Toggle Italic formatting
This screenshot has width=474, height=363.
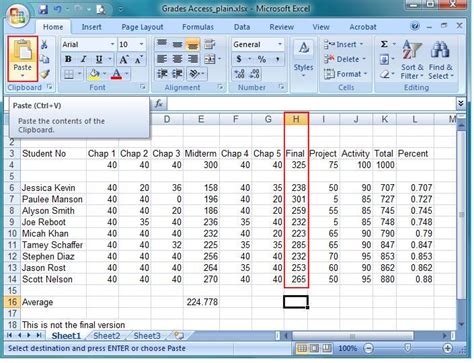coord(83,59)
